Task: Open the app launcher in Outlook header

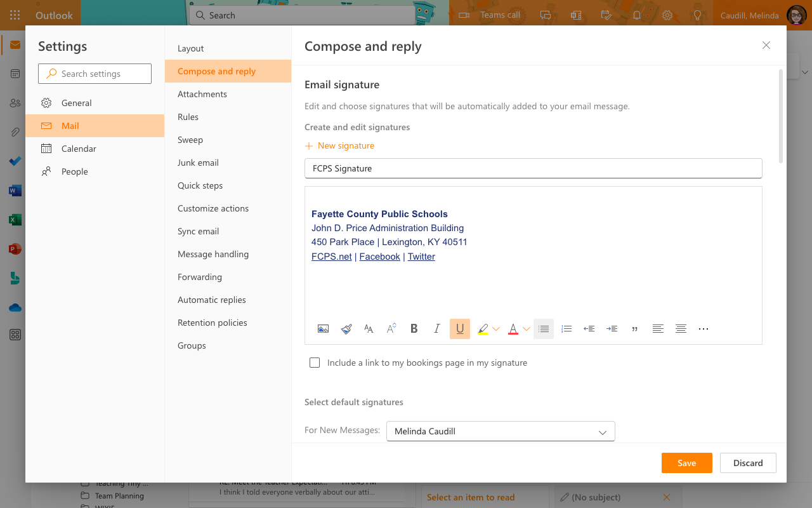Action: (15, 15)
